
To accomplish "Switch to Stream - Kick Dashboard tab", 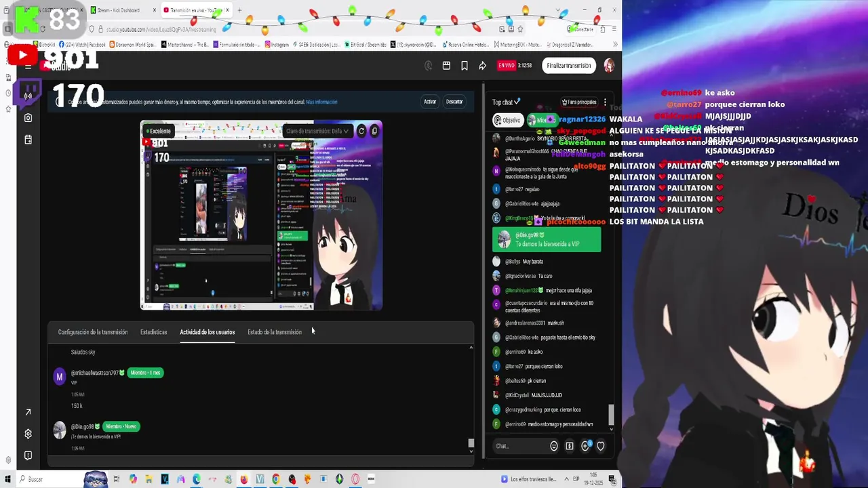I will (x=118, y=10).
